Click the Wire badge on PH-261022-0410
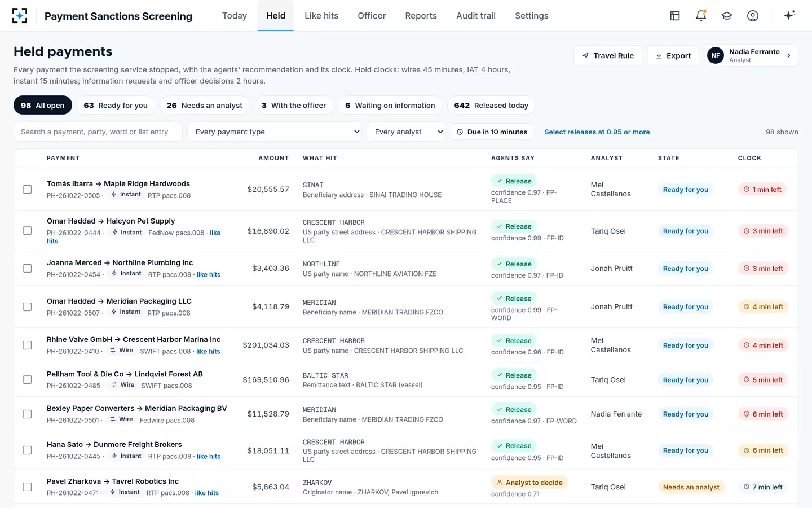Image resolution: width=812 pixels, height=508 pixels. [121, 351]
